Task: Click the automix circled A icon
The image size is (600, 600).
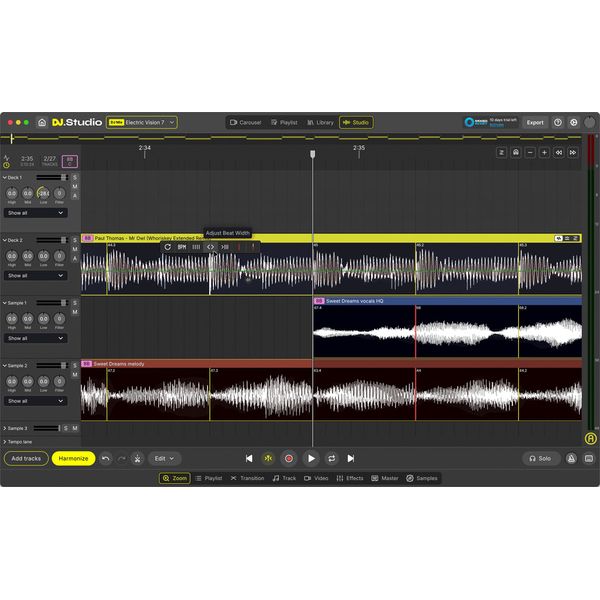Action: tap(590, 439)
